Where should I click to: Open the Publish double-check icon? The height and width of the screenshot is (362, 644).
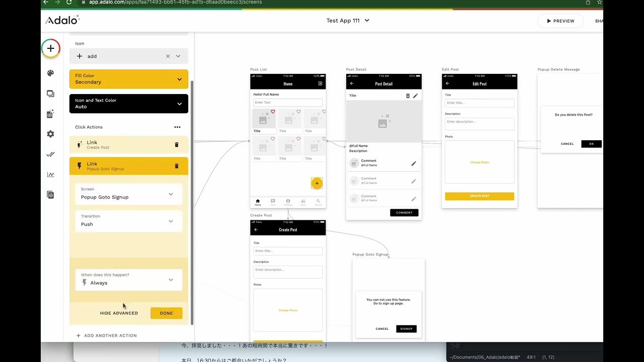tap(50, 154)
